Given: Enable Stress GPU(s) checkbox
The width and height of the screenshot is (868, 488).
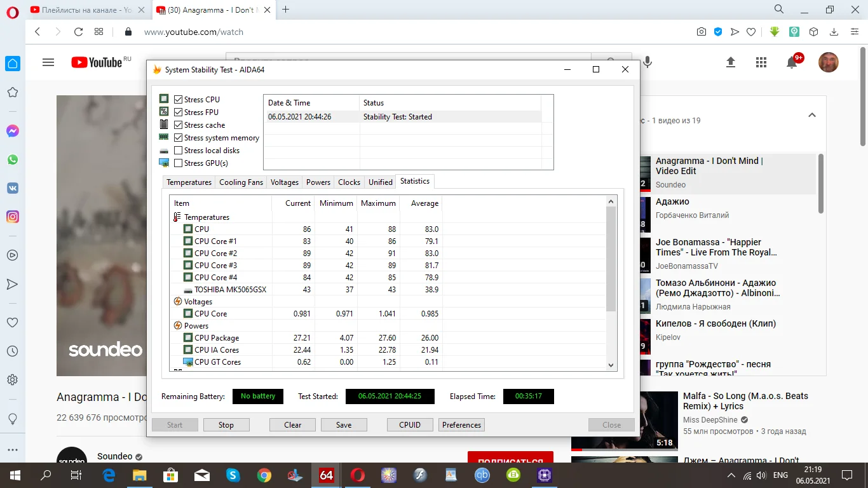Looking at the screenshot, I should point(179,163).
